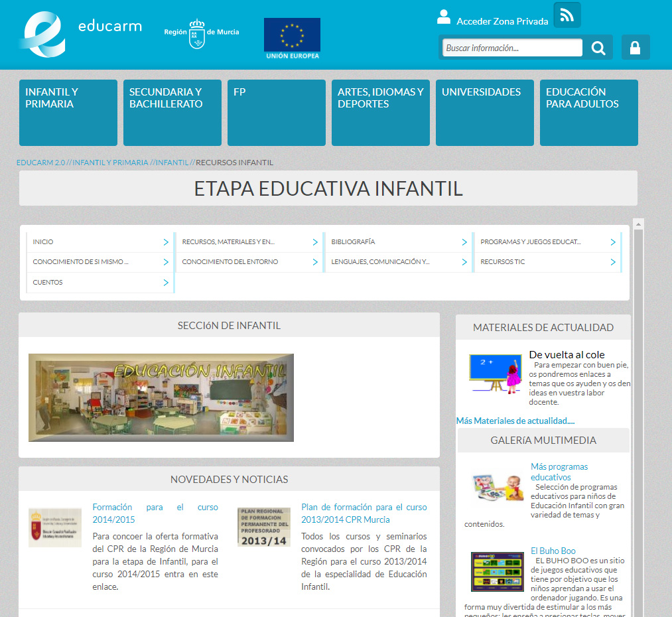The height and width of the screenshot is (617, 672).
Task: Click the Buscar información search field
Action: tap(511, 48)
